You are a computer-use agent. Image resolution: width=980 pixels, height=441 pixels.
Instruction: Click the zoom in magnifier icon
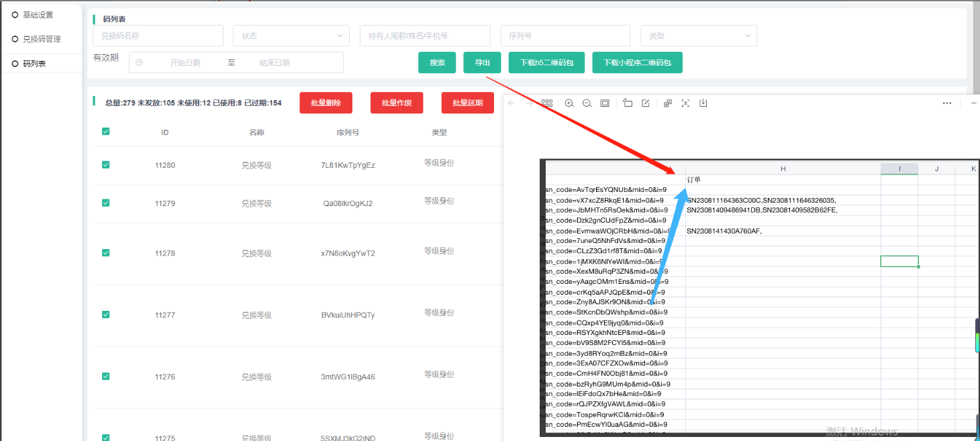[569, 103]
